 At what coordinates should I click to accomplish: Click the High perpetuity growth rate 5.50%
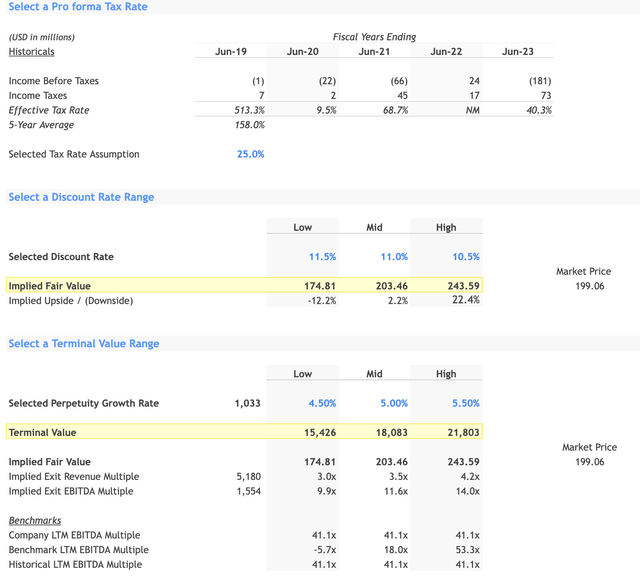tap(464, 404)
